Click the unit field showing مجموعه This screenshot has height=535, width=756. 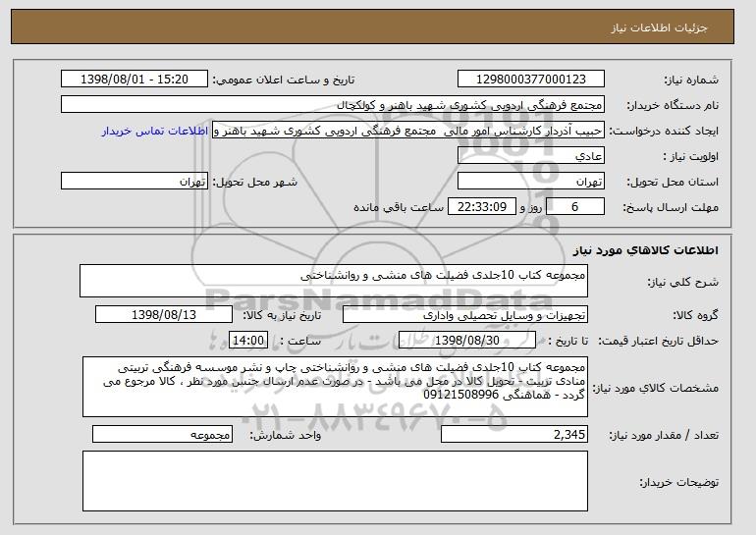162,434
